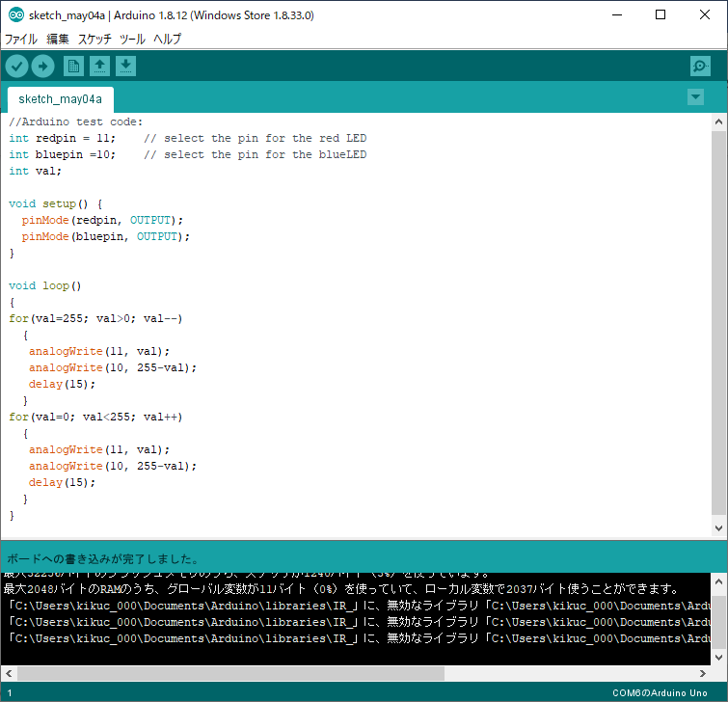The height and width of the screenshot is (702, 728).
Task: Open the ファイル menu
Action: 21,40
